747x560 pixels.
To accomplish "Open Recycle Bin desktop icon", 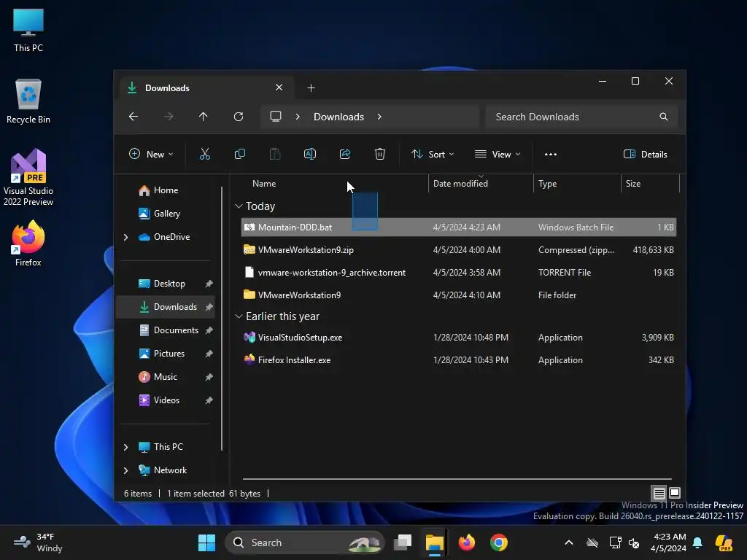I will 28,101.
